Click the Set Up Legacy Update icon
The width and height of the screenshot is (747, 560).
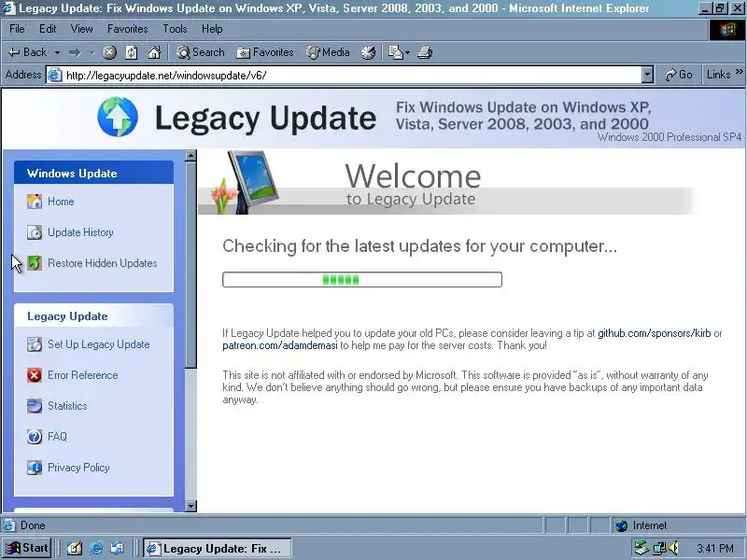[x=35, y=344]
